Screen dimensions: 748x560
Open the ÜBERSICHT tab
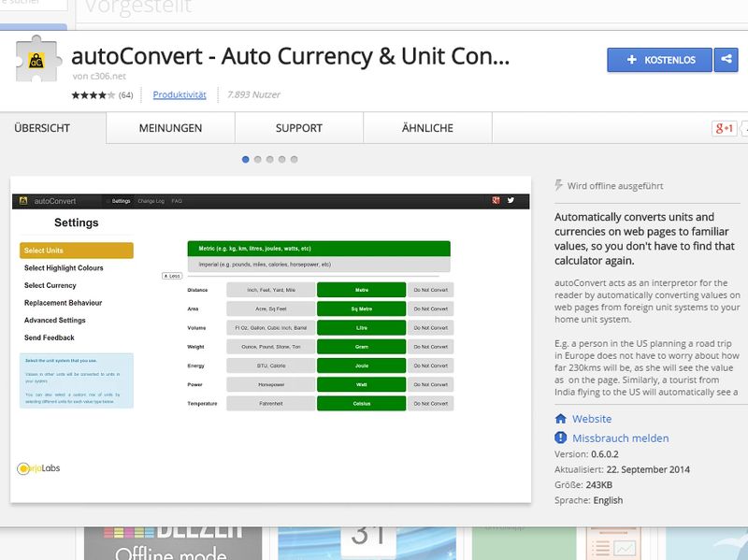point(42,128)
